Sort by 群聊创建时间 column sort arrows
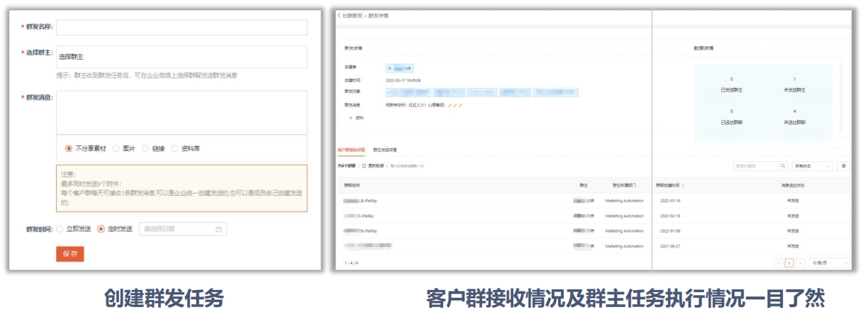The height and width of the screenshot is (322, 868). click(x=683, y=185)
